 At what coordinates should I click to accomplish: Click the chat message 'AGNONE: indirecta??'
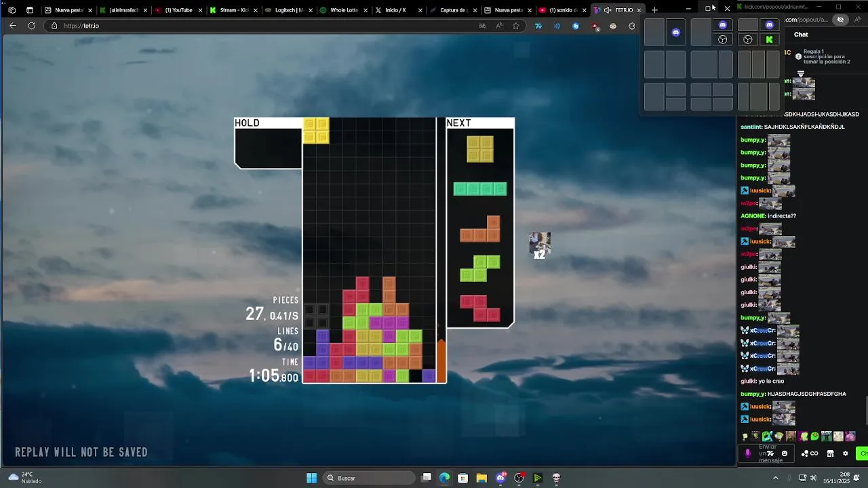(768, 216)
